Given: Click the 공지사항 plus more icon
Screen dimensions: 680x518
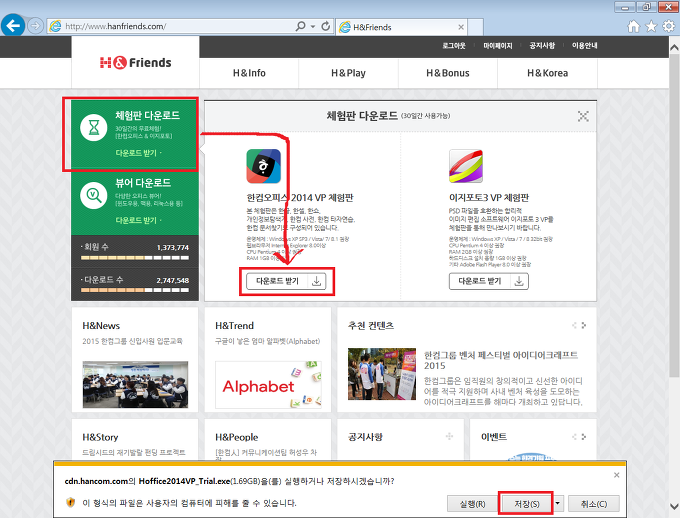Looking at the screenshot, I should tap(449, 436).
